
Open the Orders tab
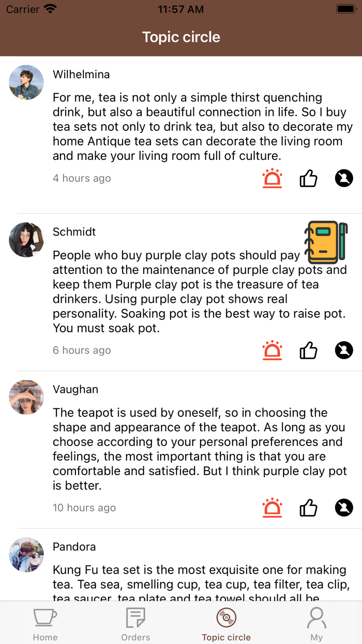pyautogui.click(x=135, y=624)
